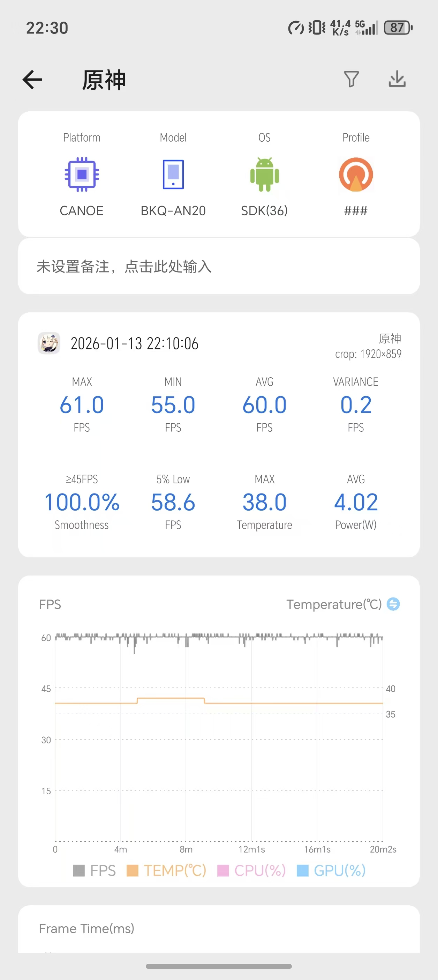Tap the BKQ-AN20 device model icon
This screenshot has width=438, height=980.
tap(173, 174)
